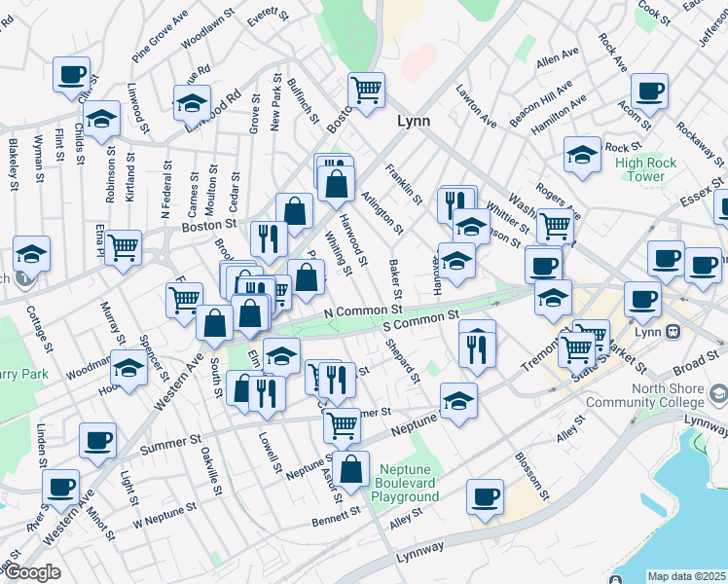Click the Summer St label near Oakville St
728x584 pixels.
coord(171,445)
